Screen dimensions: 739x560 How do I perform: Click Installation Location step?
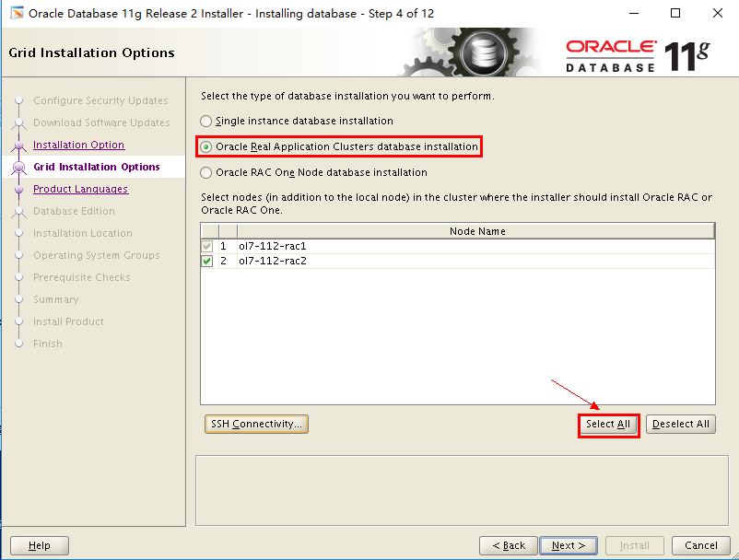[x=83, y=233]
